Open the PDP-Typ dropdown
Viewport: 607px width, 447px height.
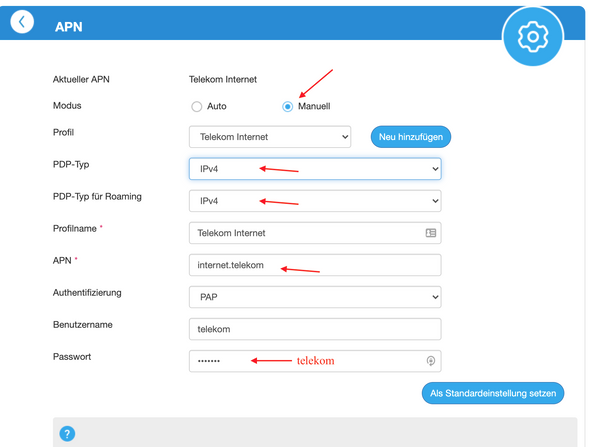coord(315,169)
